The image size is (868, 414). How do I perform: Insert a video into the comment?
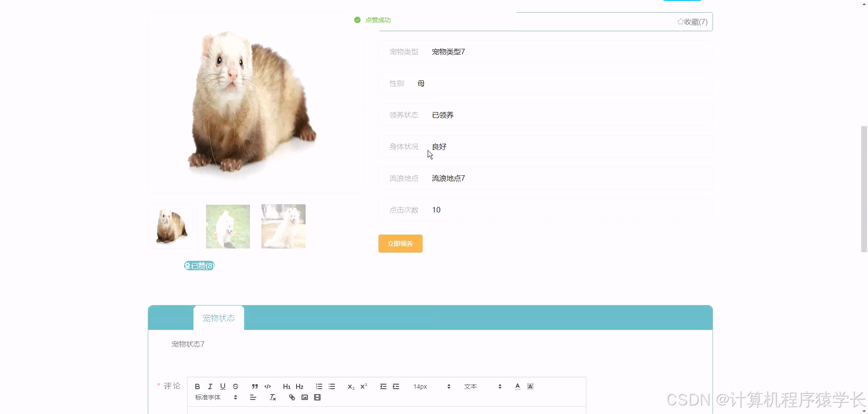[x=318, y=397]
